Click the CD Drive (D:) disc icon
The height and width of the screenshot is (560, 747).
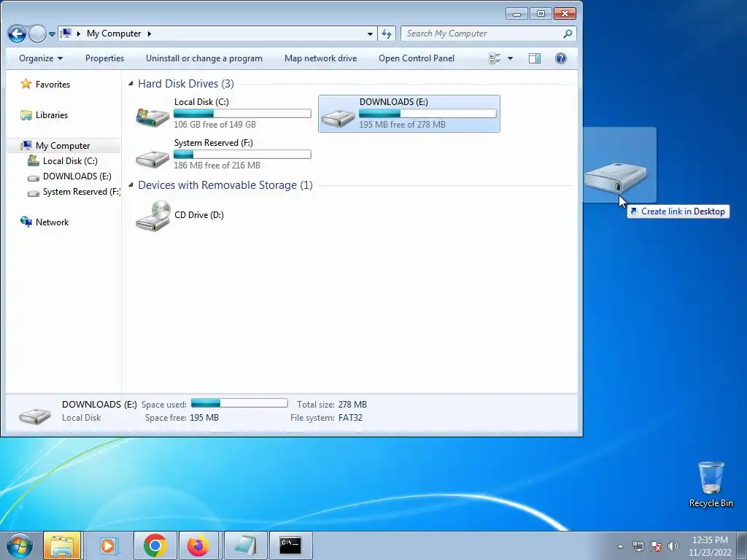coord(153,215)
